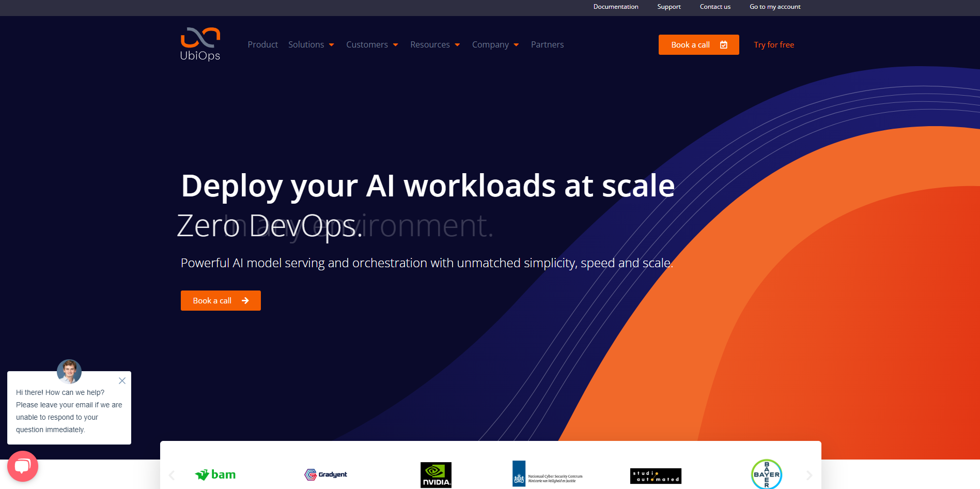Expand the Resources dropdown menu
Image resolution: width=980 pixels, height=489 pixels.
[435, 45]
